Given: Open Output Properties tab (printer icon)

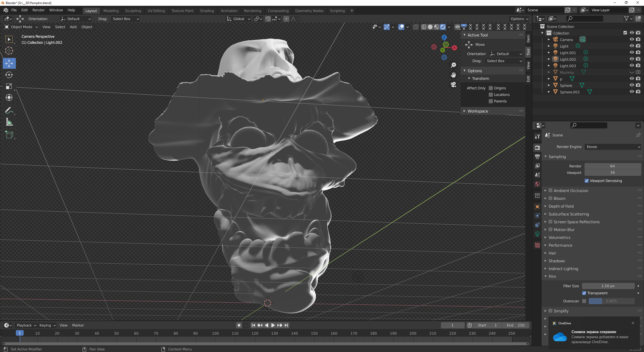Looking at the screenshot, I should point(537,157).
